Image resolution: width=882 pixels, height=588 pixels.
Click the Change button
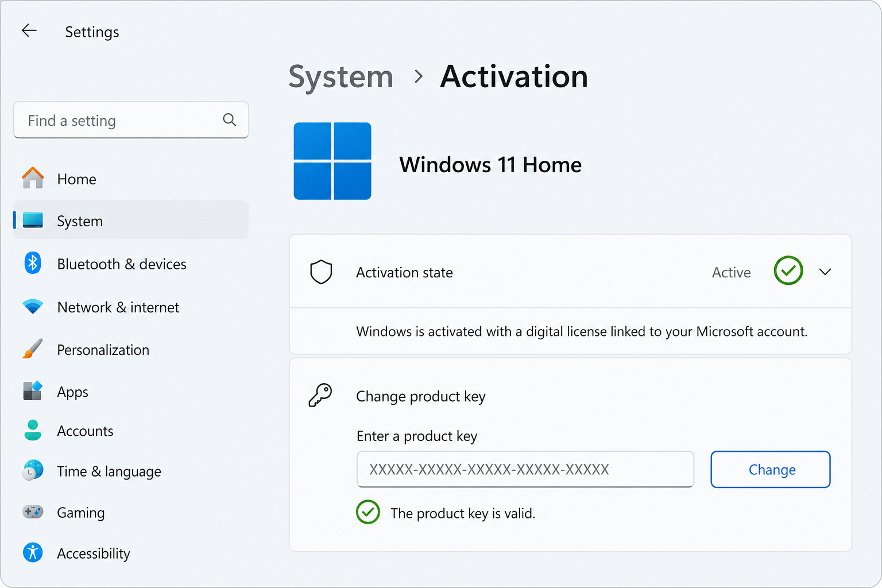pyautogui.click(x=771, y=469)
